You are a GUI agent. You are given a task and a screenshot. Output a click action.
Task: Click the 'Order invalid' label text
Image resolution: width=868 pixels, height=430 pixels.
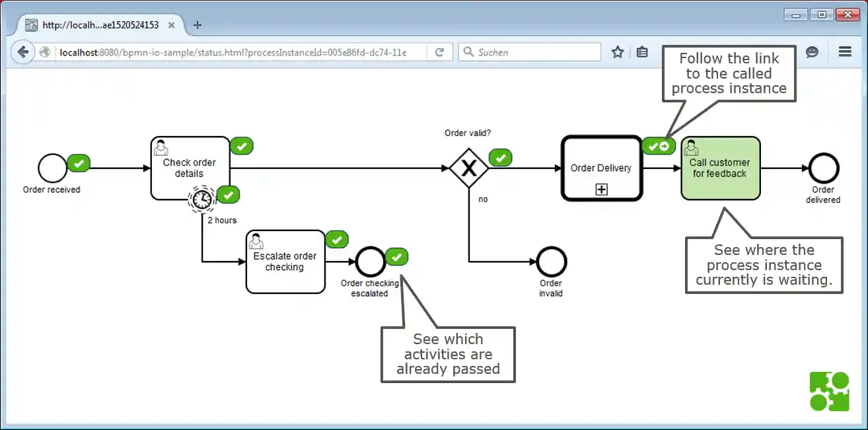pos(551,288)
